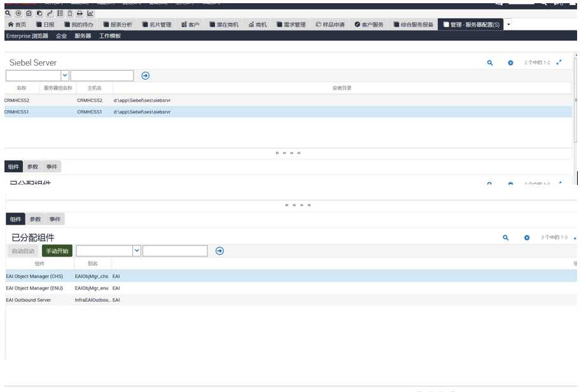Open the 客户 screen tab

coord(190,24)
